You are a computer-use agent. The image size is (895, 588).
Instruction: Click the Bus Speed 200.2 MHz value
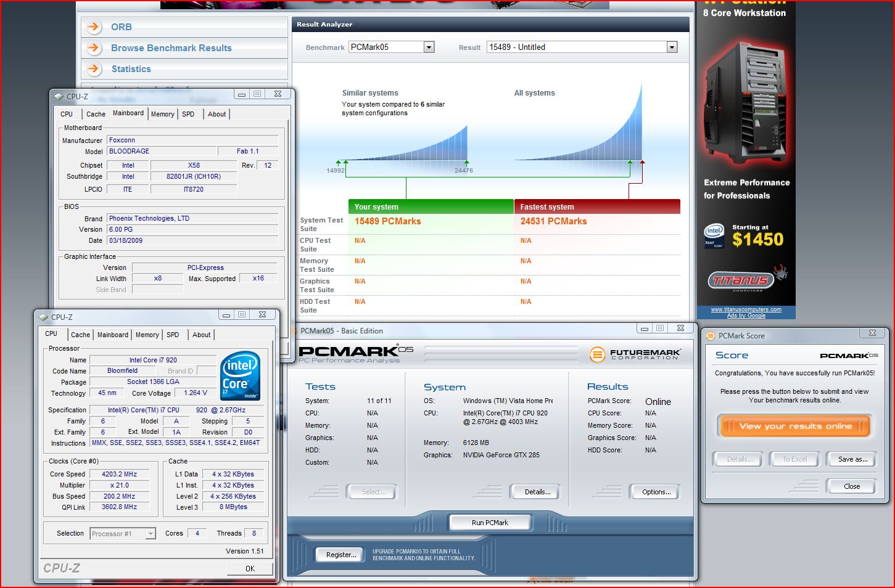(x=120, y=496)
